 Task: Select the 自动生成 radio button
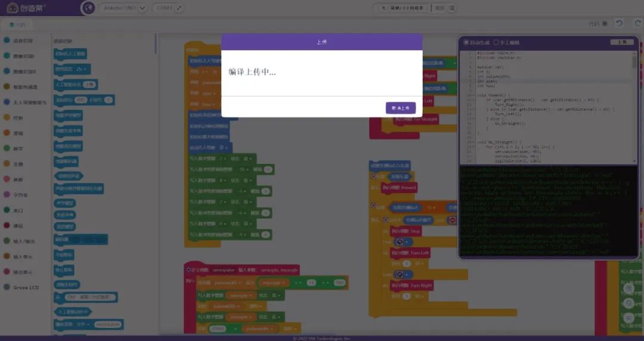(x=466, y=42)
